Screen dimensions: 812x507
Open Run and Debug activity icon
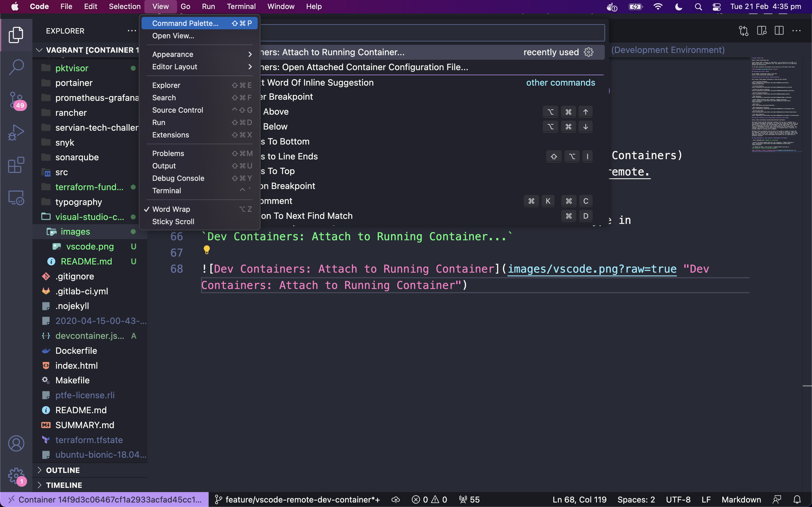tap(16, 132)
